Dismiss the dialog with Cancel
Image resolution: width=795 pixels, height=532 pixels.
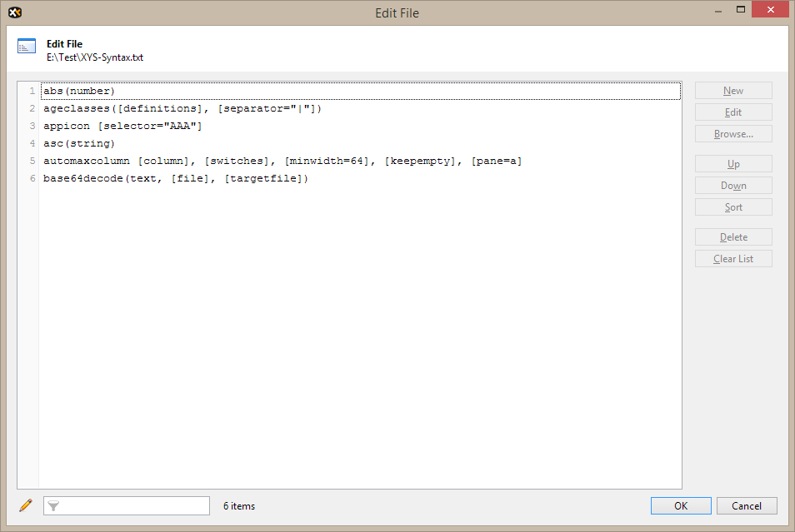[x=746, y=506]
